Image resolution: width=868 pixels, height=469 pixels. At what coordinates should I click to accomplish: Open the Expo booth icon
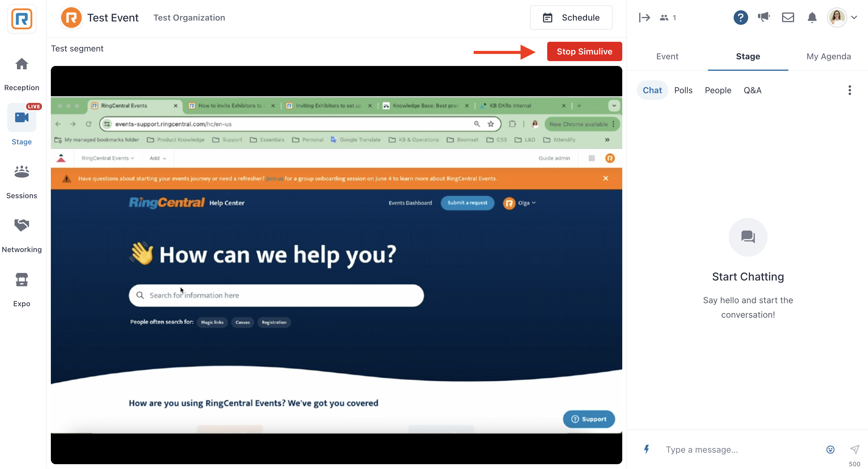click(21, 280)
